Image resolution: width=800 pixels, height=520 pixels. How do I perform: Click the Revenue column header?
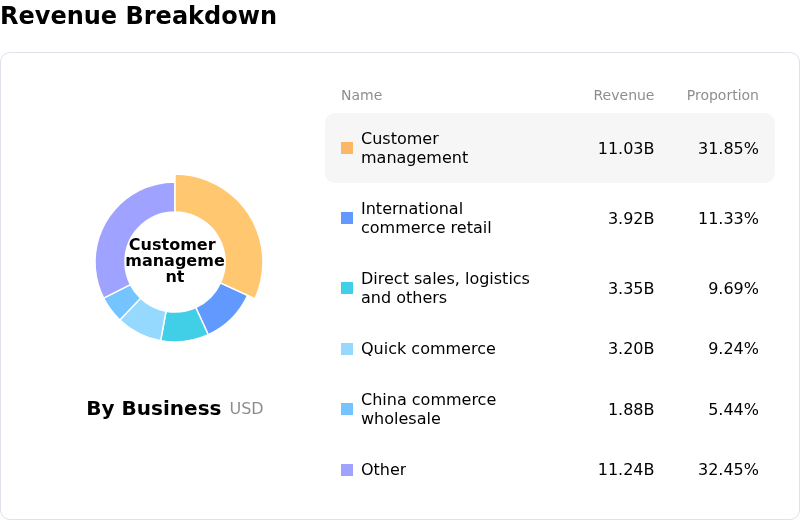coord(623,96)
